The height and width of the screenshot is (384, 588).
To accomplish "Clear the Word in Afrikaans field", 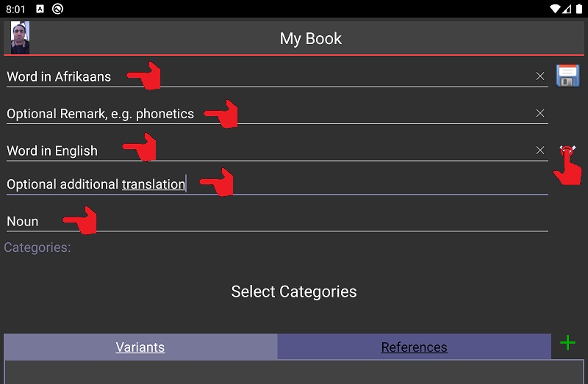I will pos(540,76).
